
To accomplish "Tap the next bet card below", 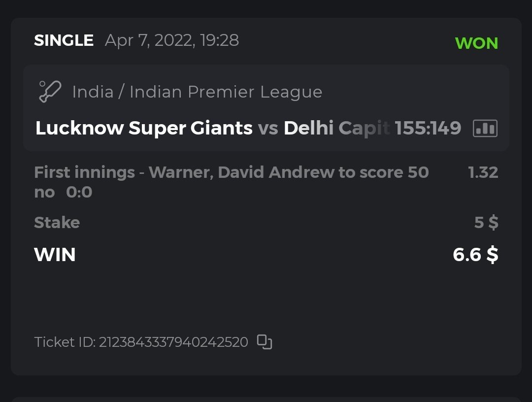I will click(x=266, y=399).
